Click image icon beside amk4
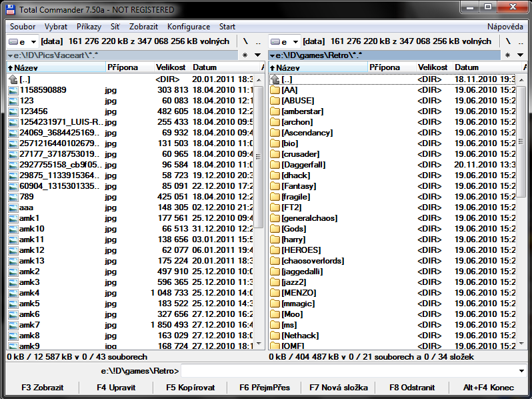 pyautogui.click(x=13, y=293)
